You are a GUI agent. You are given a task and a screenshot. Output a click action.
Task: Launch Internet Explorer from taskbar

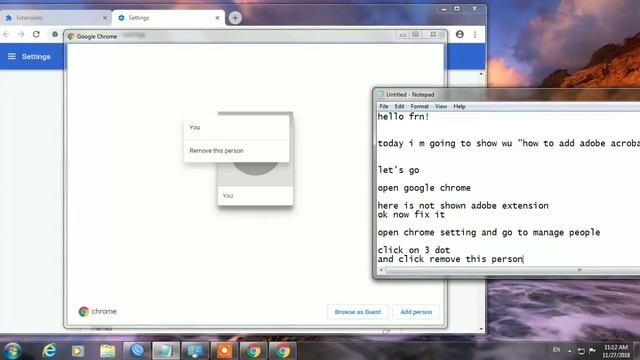[x=49, y=351]
